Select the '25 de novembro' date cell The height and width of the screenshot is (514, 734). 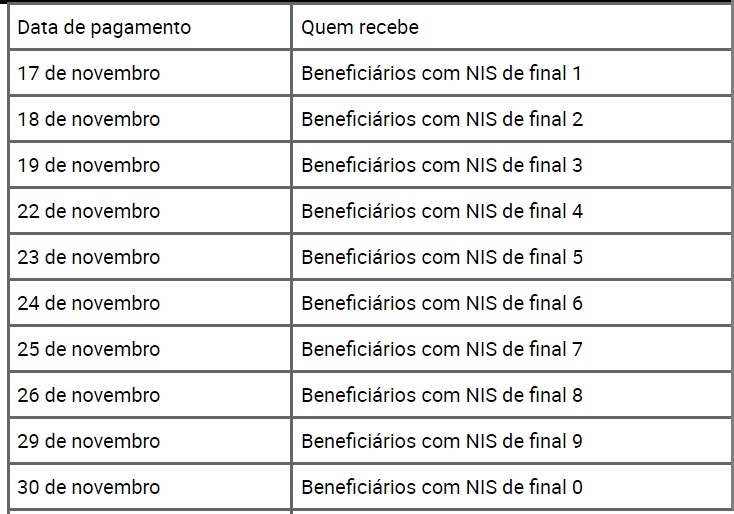pyautogui.click(x=150, y=349)
